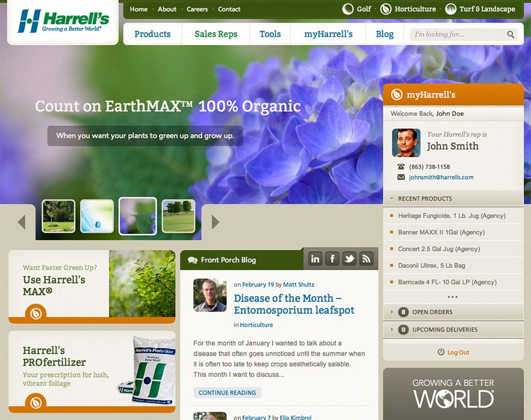Open Banner MAXX II 1Gal product
The width and height of the screenshot is (531, 420).
click(x=441, y=232)
